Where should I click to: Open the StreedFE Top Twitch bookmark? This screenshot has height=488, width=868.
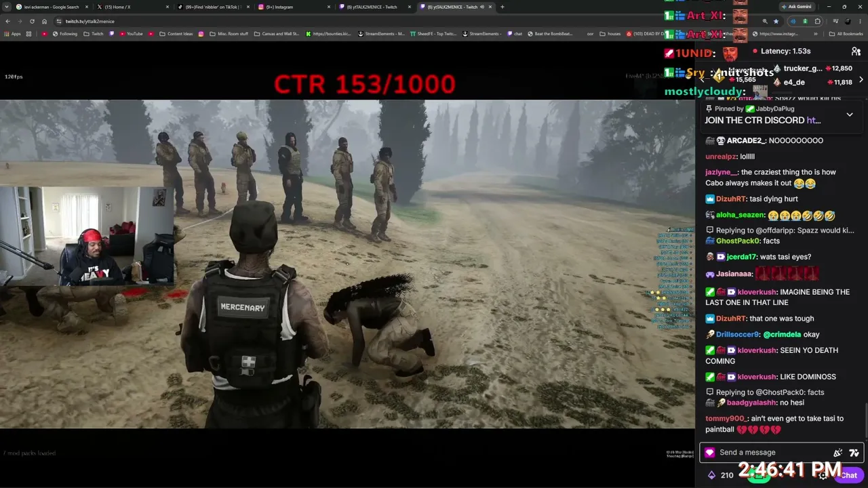(x=433, y=34)
